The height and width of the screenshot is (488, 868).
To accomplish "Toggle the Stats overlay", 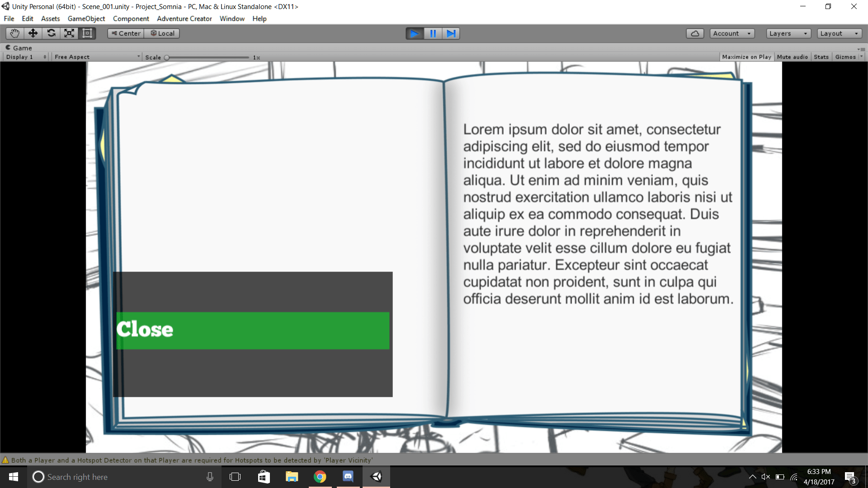I will pos(821,57).
